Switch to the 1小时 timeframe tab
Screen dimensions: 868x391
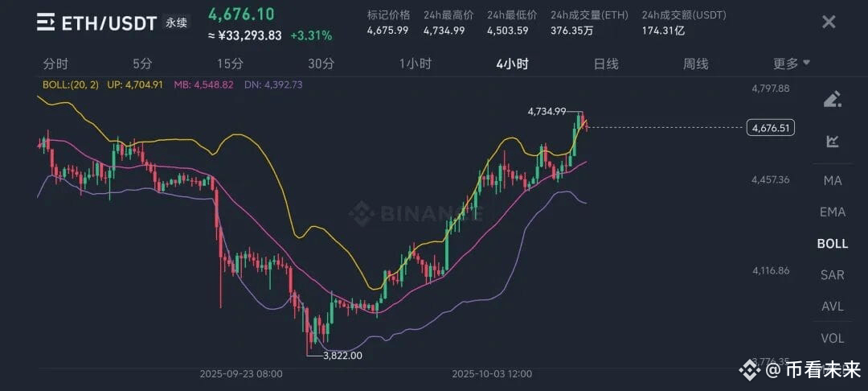pyautogui.click(x=416, y=64)
